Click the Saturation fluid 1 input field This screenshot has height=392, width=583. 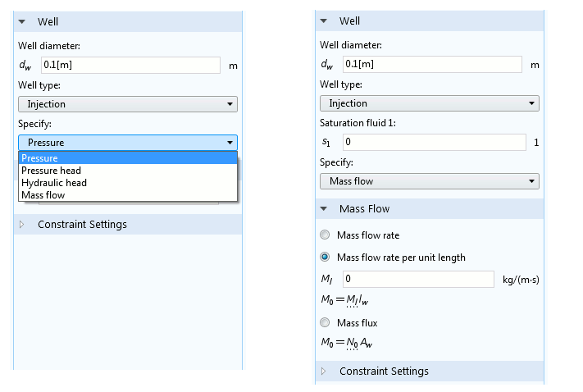[433, 142]
